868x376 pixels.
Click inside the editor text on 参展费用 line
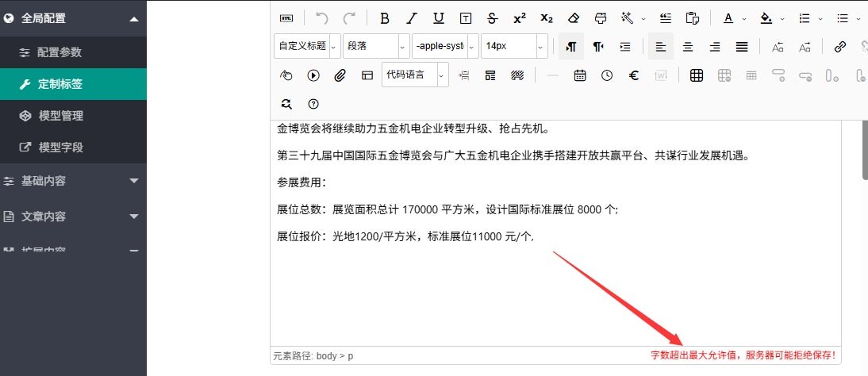[301, 182]
